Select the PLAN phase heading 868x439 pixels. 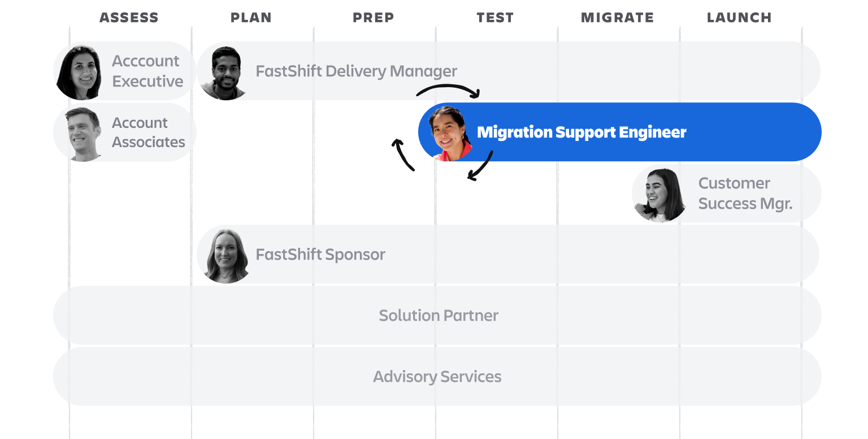[251, 18]
